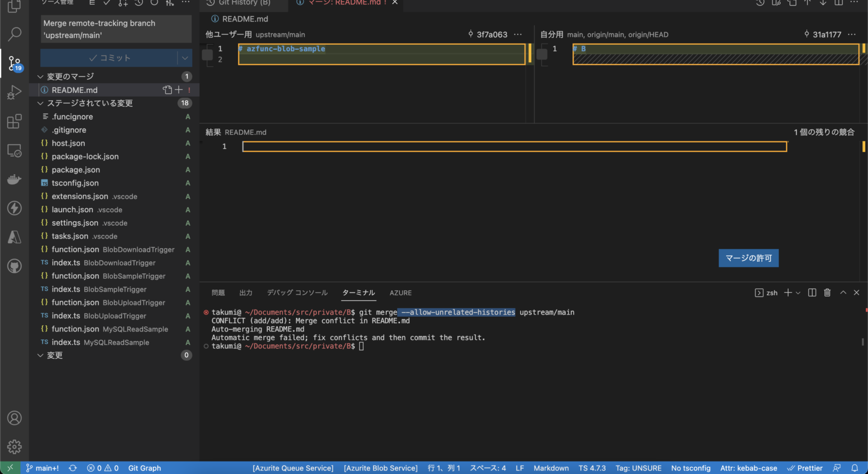Stage README.md using the plus icon

tap(179, 90)
